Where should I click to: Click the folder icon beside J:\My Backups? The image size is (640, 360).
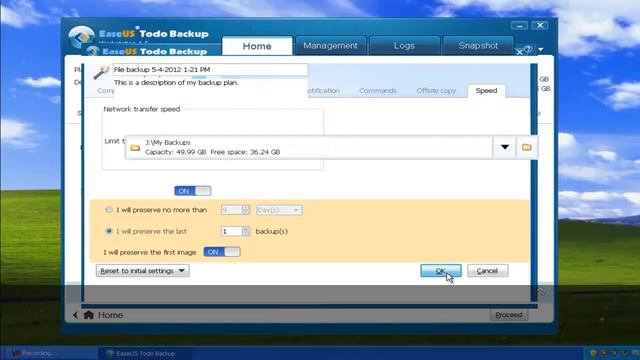pos(135,147)
